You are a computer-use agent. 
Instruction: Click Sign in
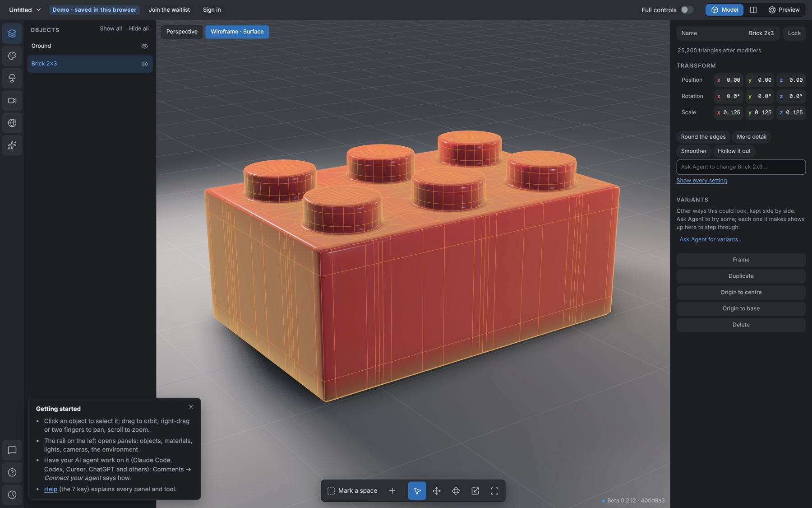pos(212,10)
